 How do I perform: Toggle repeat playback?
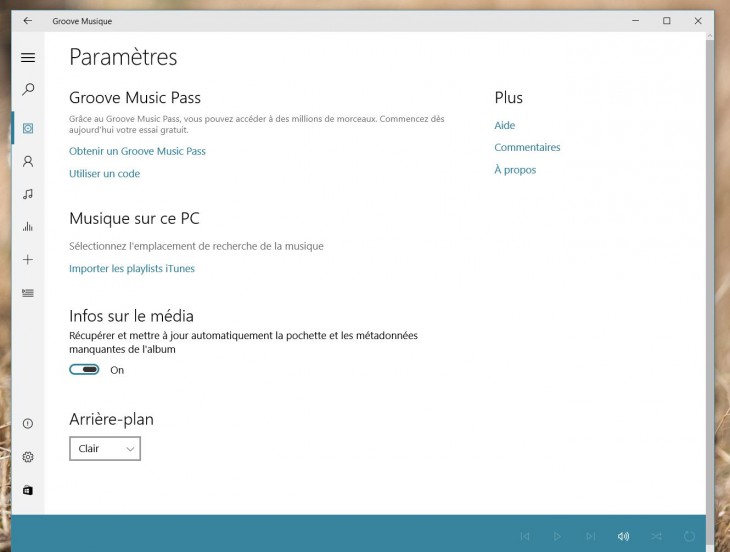(x=689, y=536)
